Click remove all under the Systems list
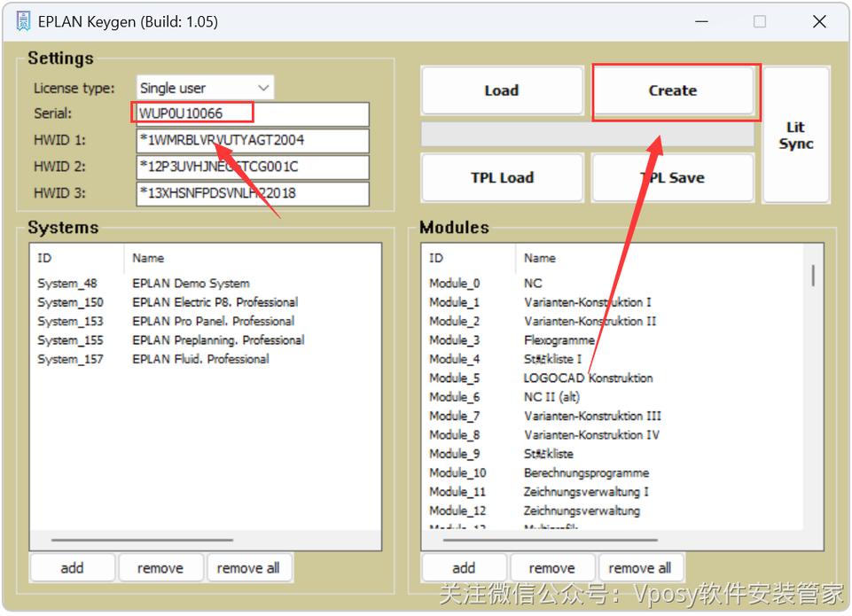The height and width of the screenshot is (616, 852). tap(248, 568)
